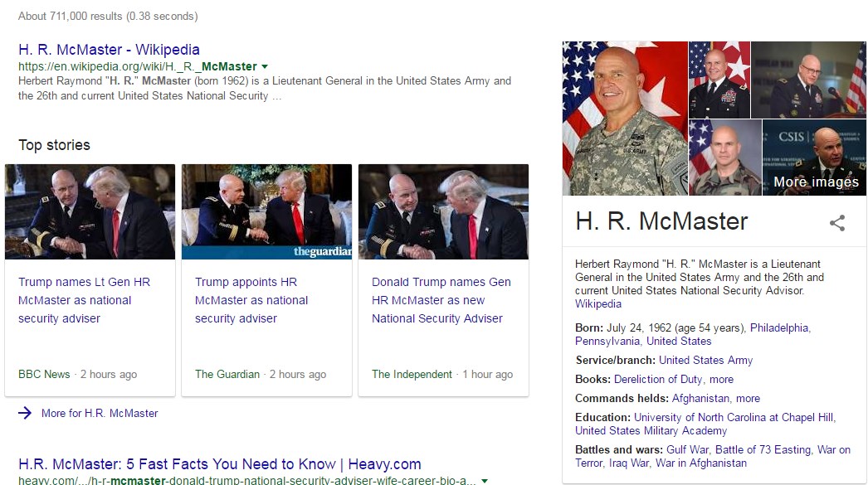Screen dimensions: 868x485
Task: Open the BBC News story thumbnail
Action: coord(90,211)
